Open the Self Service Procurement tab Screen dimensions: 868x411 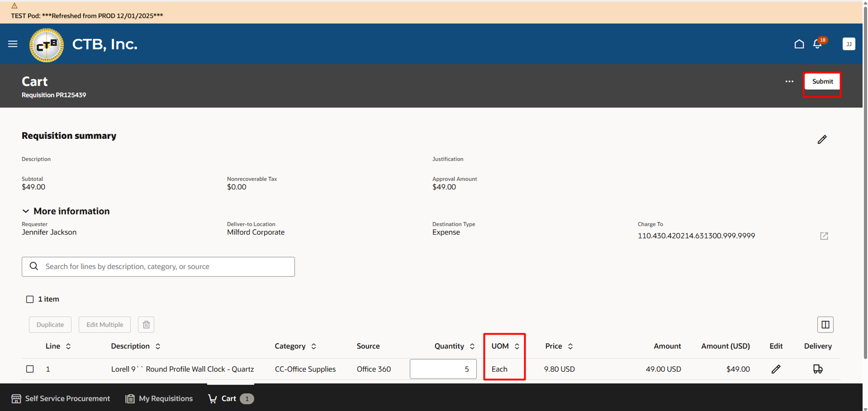61,399
